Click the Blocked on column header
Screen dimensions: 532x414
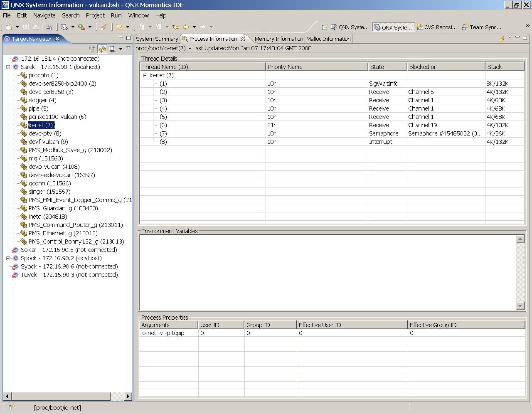click(x=446, y=67)
